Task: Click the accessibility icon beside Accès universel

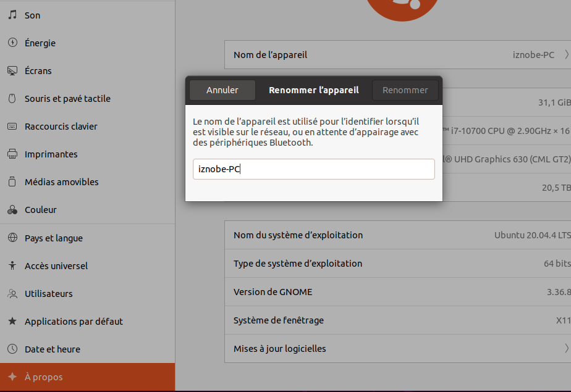Action: (x=12, y=265)
